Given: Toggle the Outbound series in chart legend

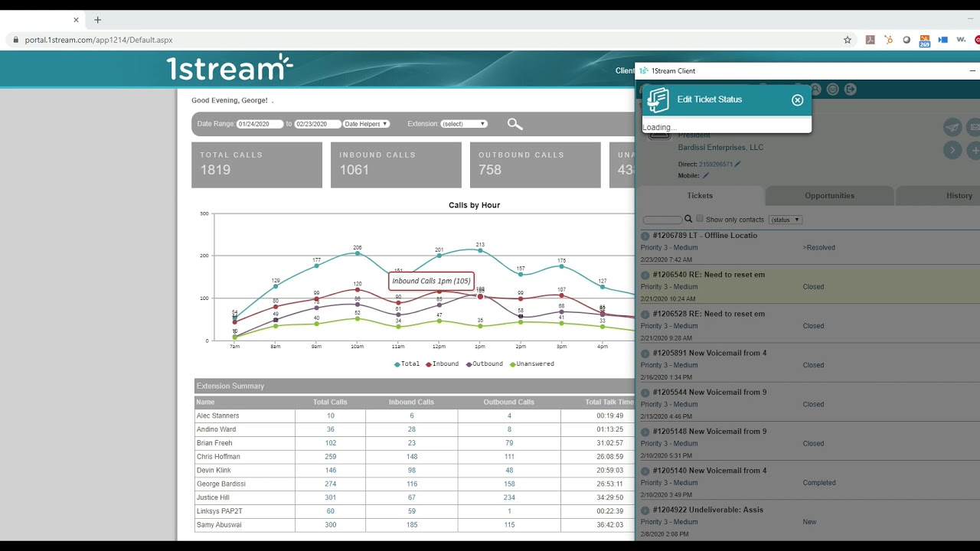Looking at the screenshot, I should click(x=485, y=364).
